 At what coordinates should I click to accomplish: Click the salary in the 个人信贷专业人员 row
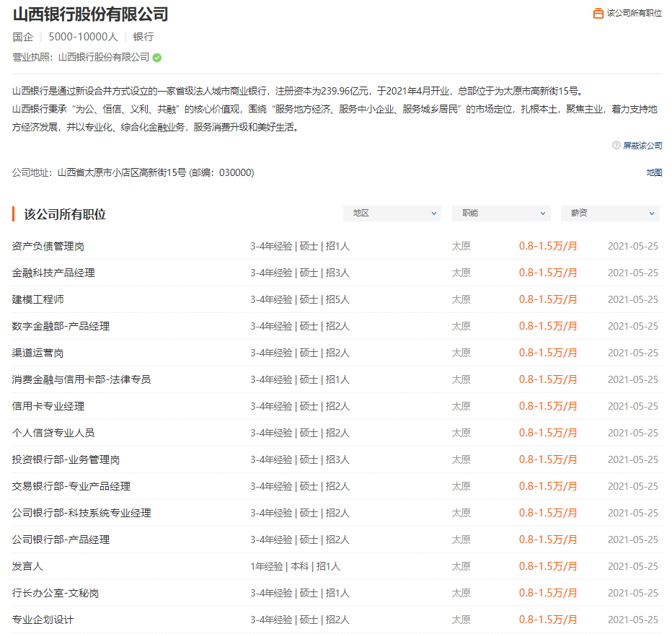click(x=548, y=433)
